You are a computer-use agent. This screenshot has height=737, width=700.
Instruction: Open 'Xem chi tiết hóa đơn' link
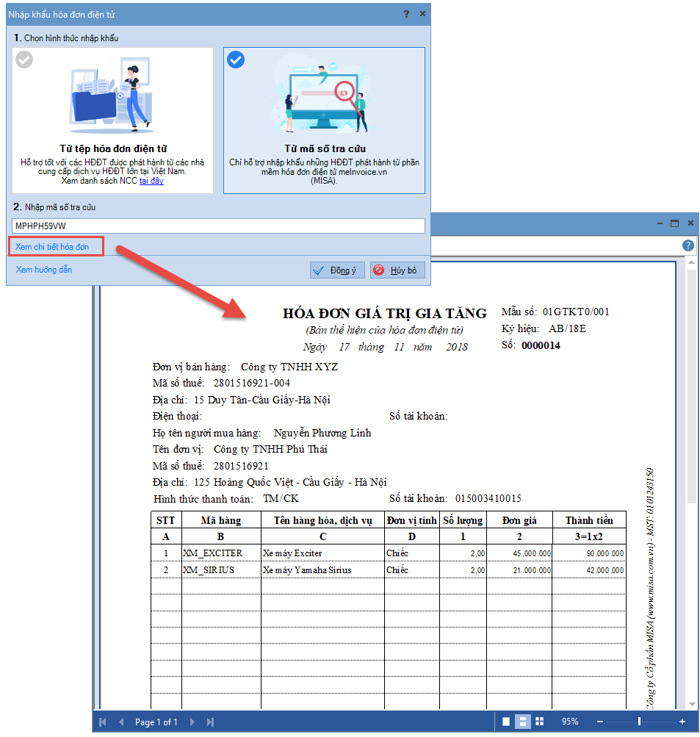pyautogui.click(x=52, y=247)
